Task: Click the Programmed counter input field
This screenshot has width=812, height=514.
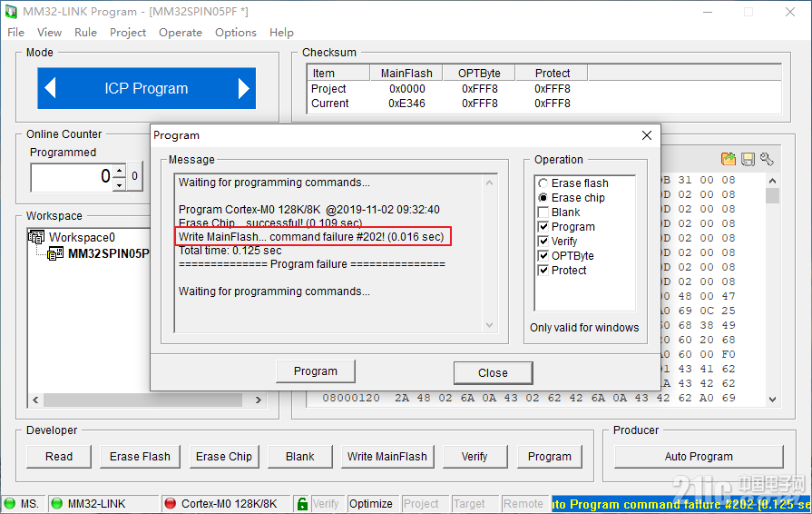Action: (72, 177)
